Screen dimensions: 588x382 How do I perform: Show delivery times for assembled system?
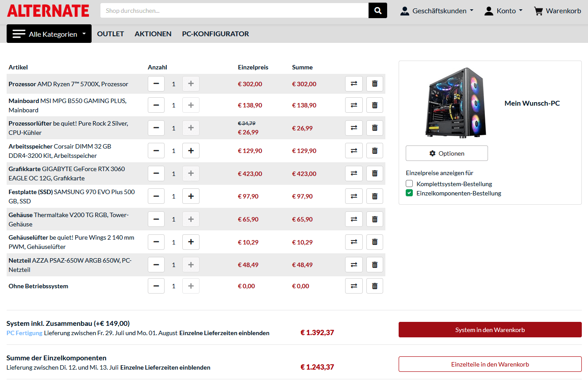[224, 333]
